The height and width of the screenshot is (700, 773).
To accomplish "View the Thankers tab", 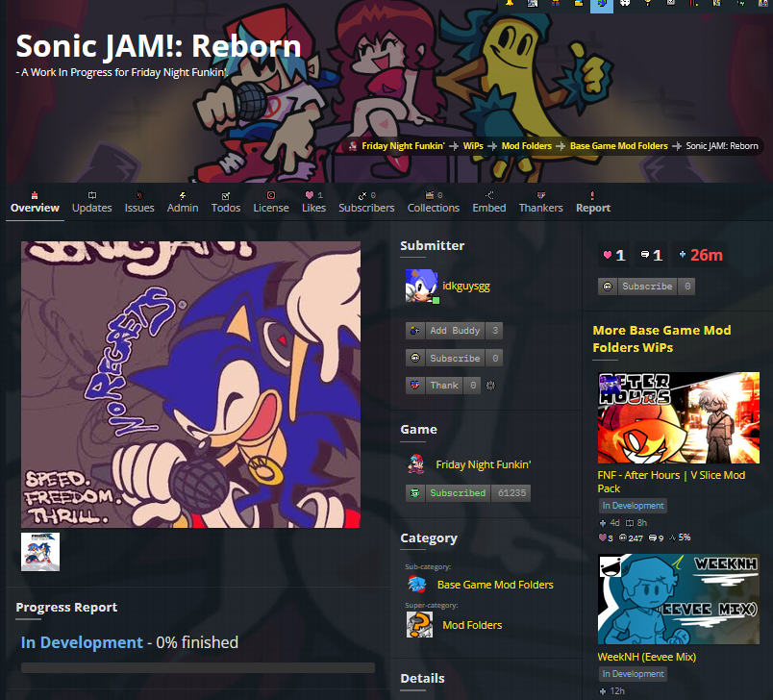I will pos(540,203).
